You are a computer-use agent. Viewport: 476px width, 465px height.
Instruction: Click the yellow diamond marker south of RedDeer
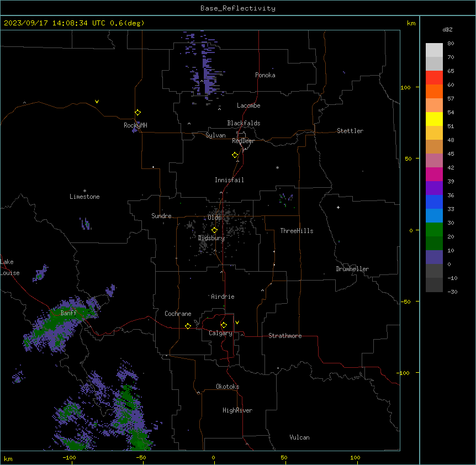(x=235, y=155)
